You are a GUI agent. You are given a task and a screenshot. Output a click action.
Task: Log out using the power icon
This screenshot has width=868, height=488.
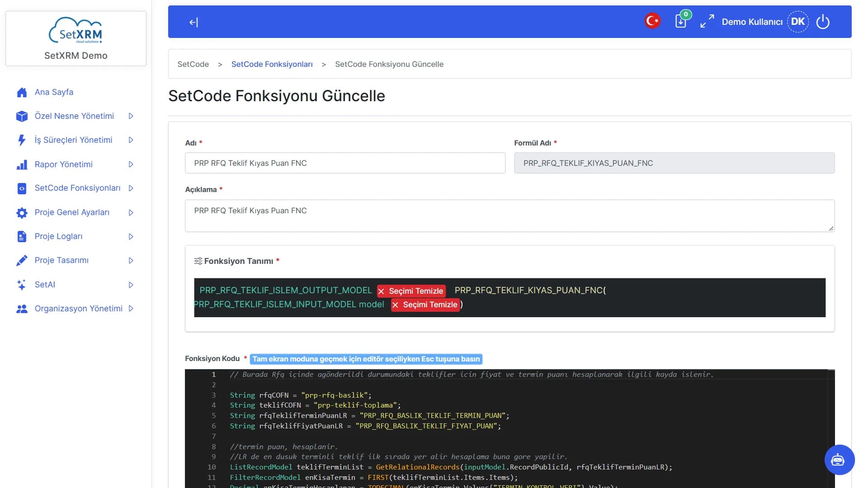(x=823, y=22)
